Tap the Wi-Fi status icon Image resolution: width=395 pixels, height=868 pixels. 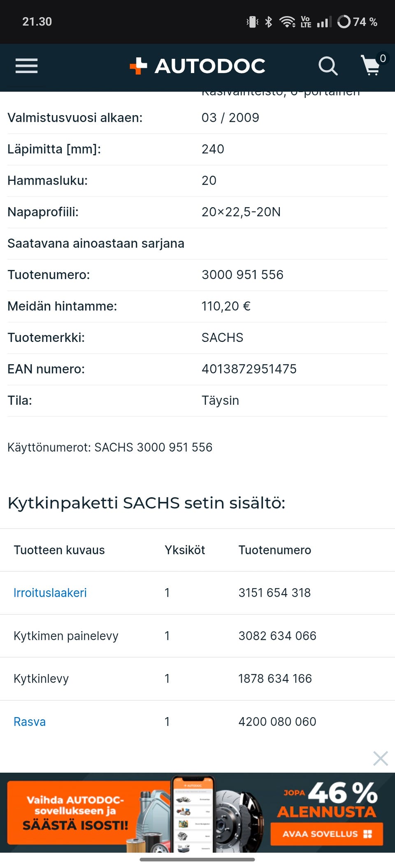tap(287, 22)
